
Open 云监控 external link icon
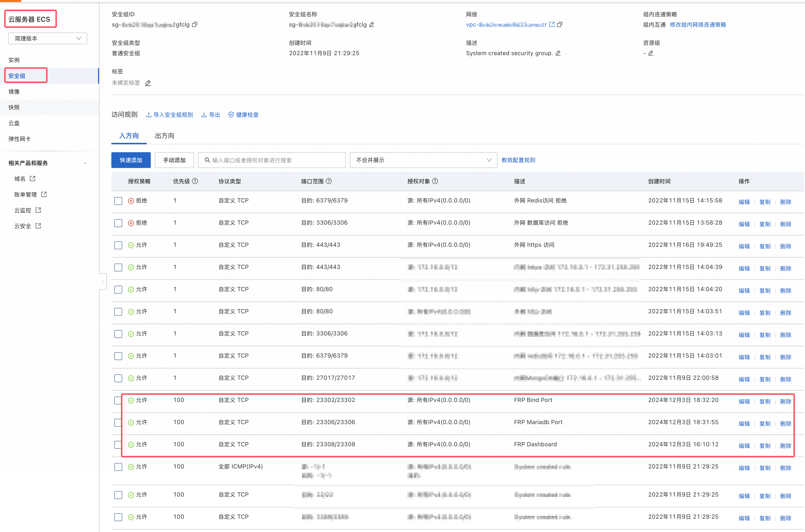(x=38, y=210)
